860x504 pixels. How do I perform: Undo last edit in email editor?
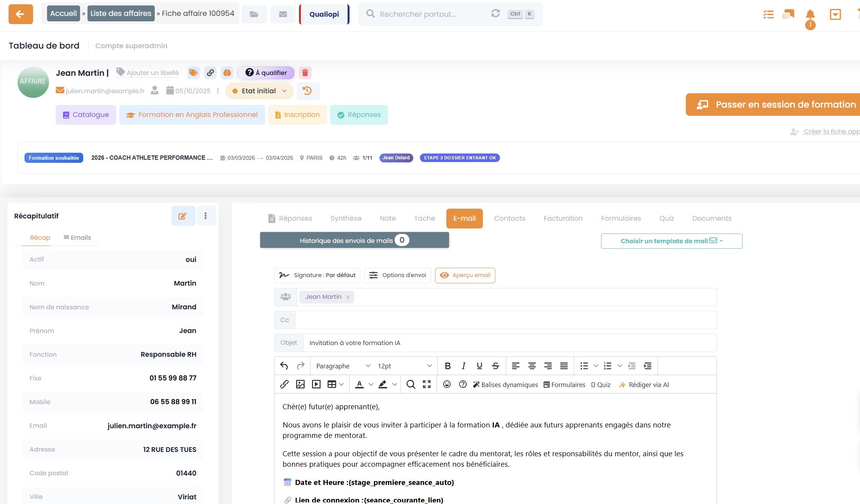284,366
